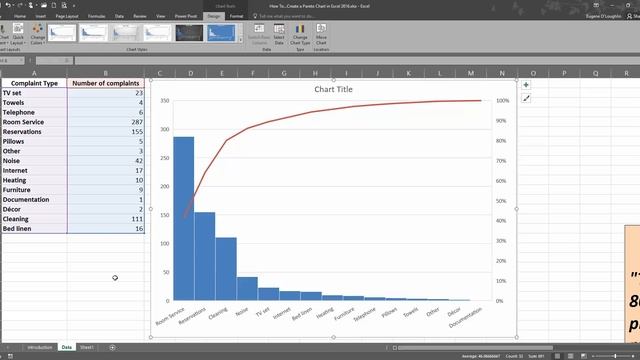Viewport: 640px width, 360px height.
Task: Select the second chart style thumbnail
Action: coord(93,33)
